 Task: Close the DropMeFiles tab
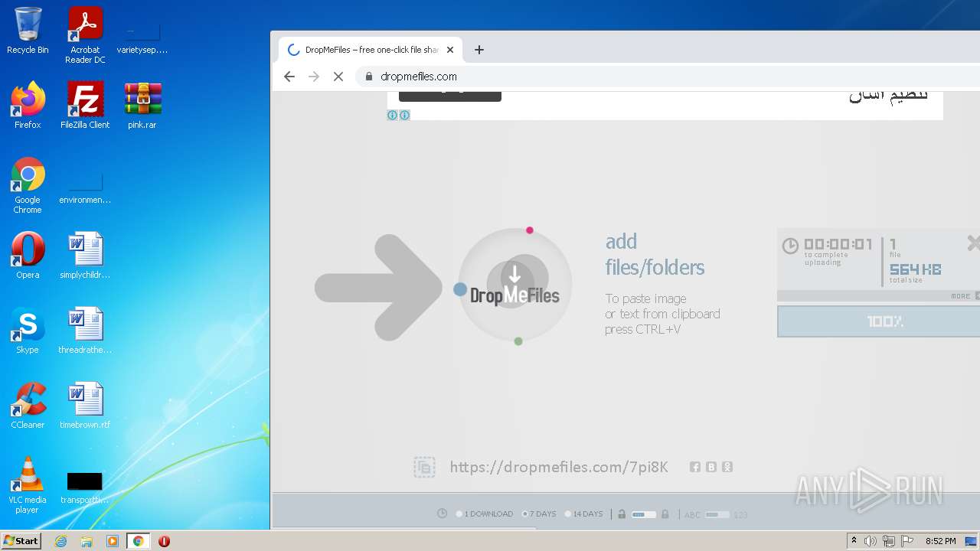450,50
